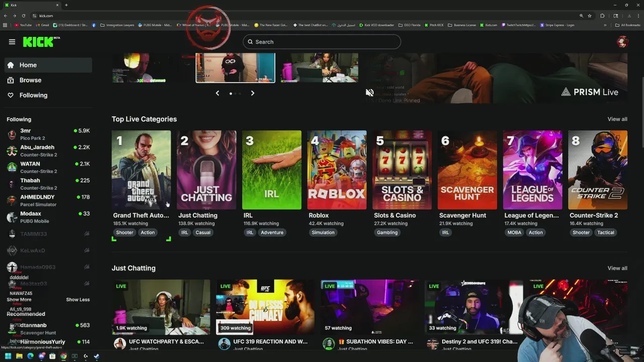The height and width of the screenshot is (362, 644).
Task: Open the bookmarks apps grid icon
Action: (6, 25)
